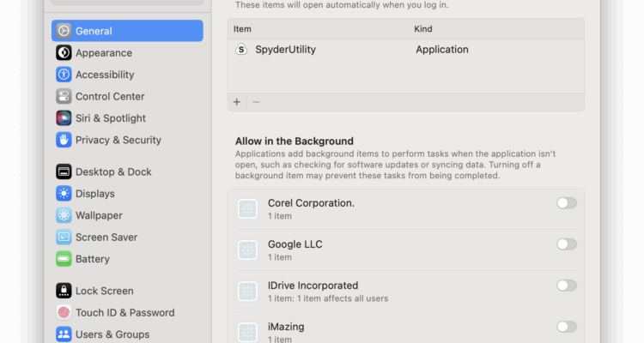The height and width of the screenshot is (343, 644).
Task: Click '1 item affects all users' text
Action: (343, 298)
